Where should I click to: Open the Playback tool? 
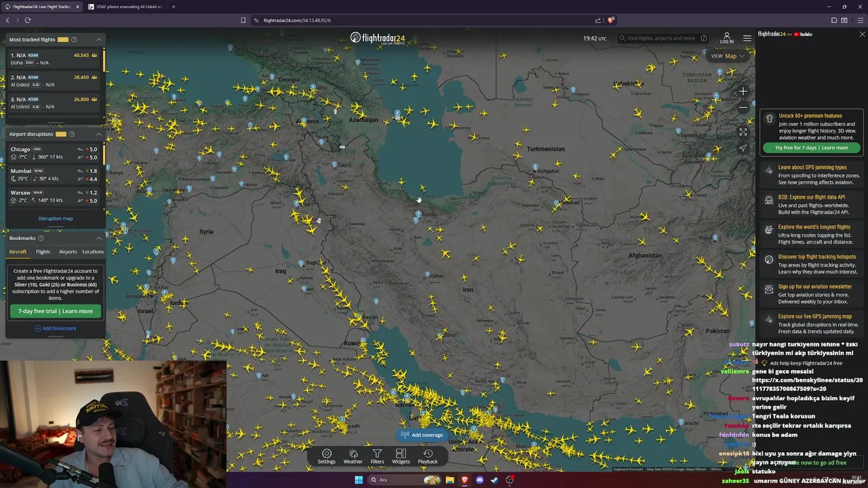coord(427,456)
